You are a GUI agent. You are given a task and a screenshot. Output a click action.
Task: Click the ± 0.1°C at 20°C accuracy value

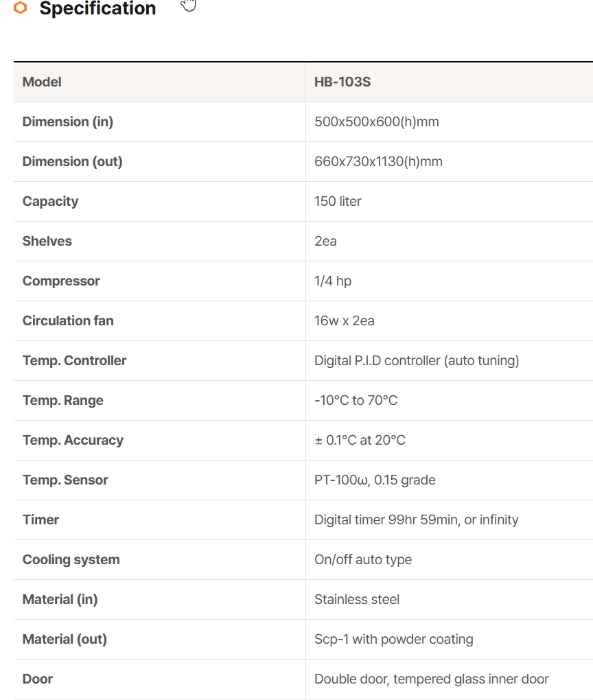(360, 440)
